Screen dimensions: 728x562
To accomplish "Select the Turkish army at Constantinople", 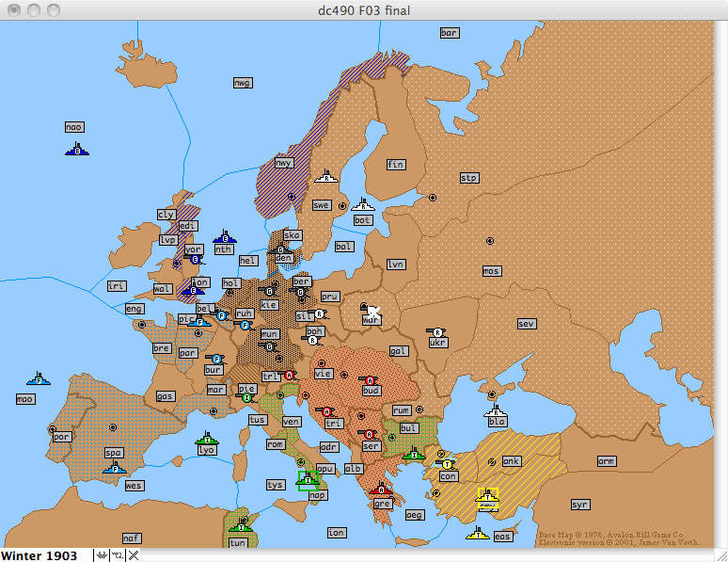I will 447,464.
